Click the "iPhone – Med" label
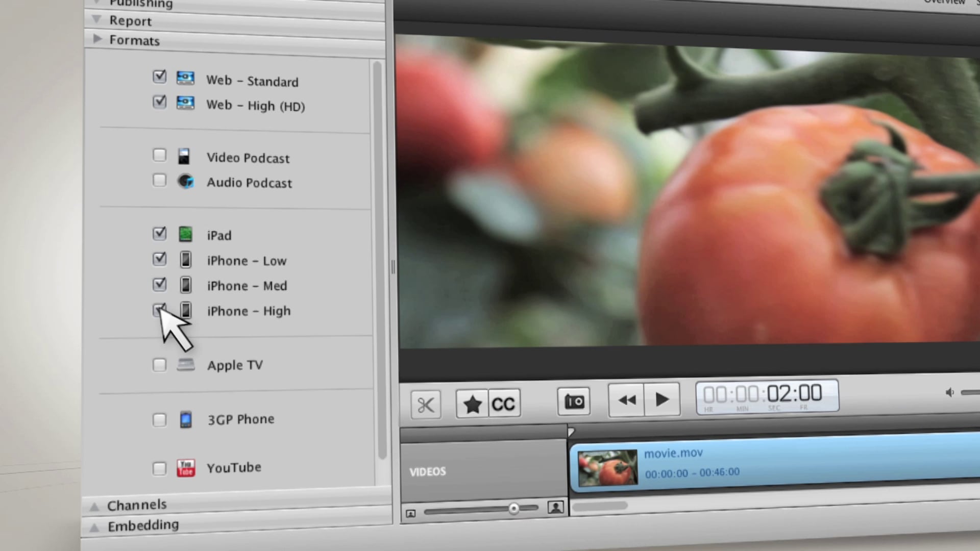The height and width of the screenshot is (551, 980). pyautogui.click(x=247, y=286)
